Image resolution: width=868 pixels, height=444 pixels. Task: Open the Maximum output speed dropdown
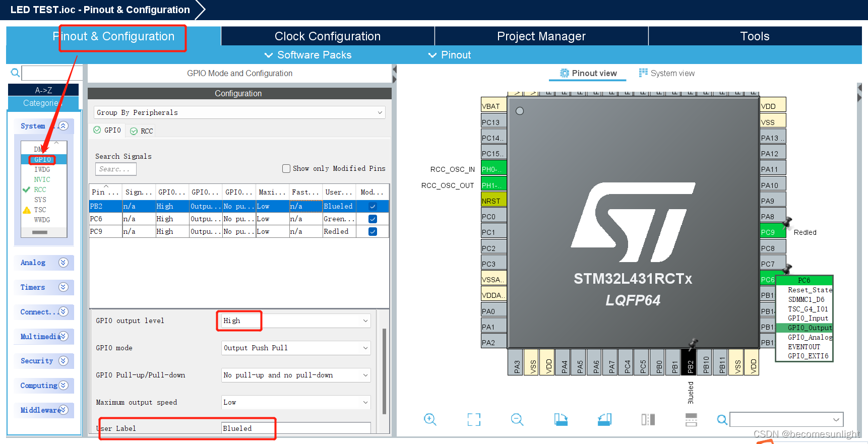click(x=296, y=402)
